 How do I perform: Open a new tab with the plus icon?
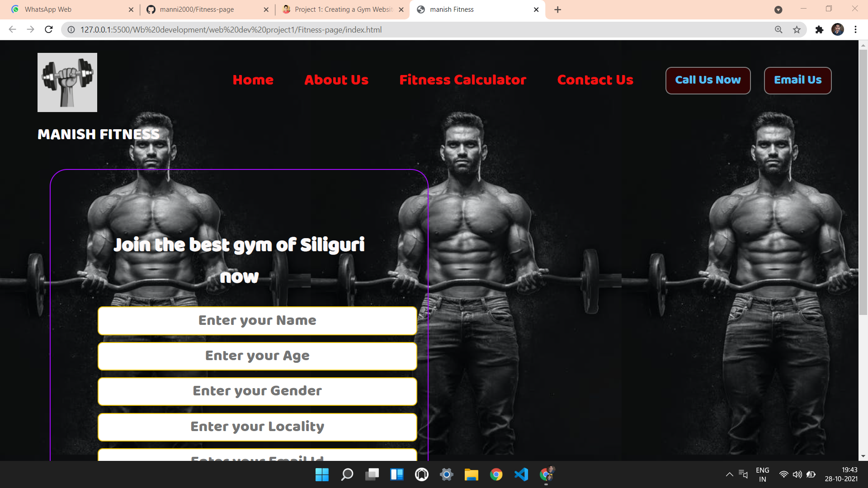coord(557,9)
